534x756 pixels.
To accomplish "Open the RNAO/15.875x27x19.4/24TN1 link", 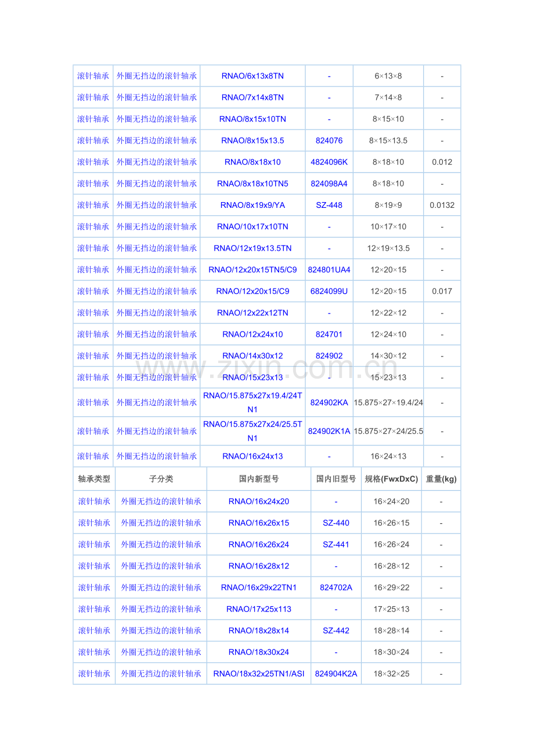I will coord(252,402).
